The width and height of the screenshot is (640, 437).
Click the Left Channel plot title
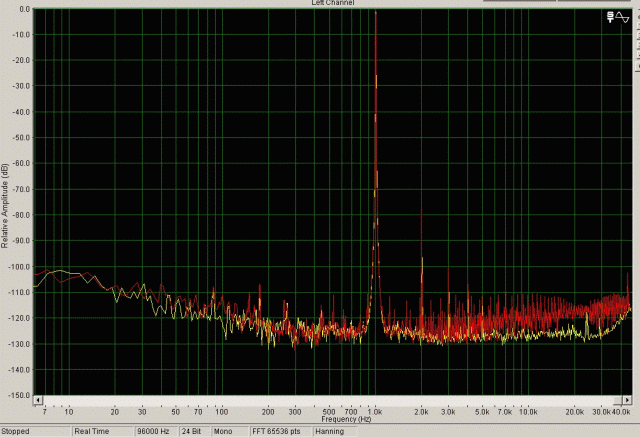[333, 3]
